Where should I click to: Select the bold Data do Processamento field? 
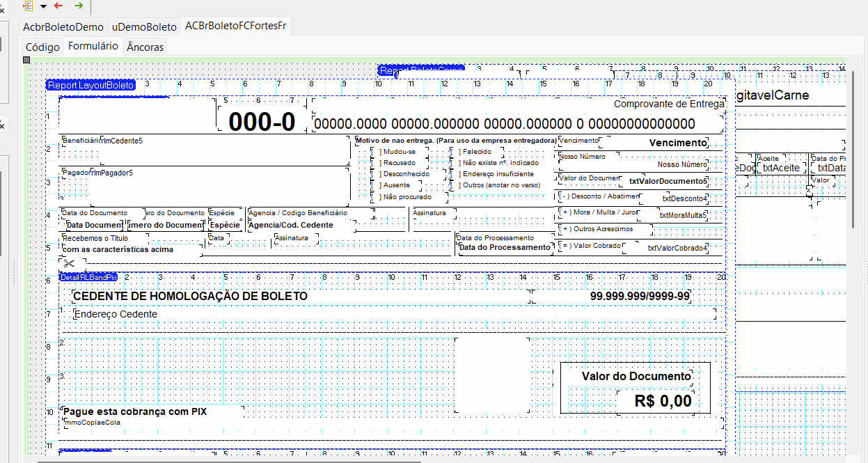click(x=505, y=248)
